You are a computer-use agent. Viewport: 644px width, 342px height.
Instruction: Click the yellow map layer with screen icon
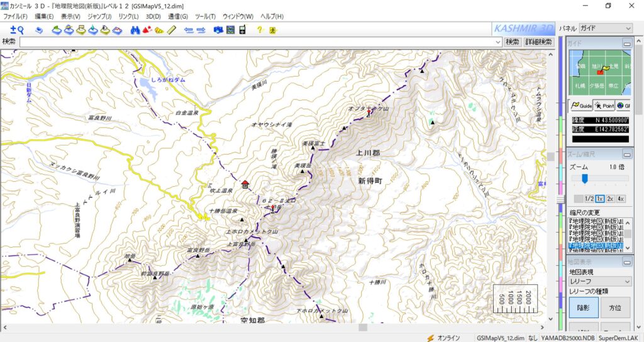81,30
